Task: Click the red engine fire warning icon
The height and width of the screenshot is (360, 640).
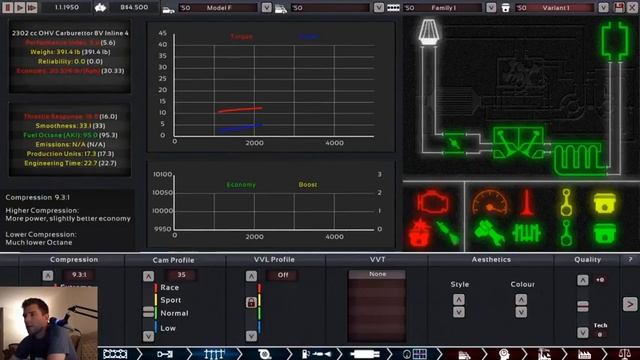Action: pyautogui.click(x=419, y=233)
